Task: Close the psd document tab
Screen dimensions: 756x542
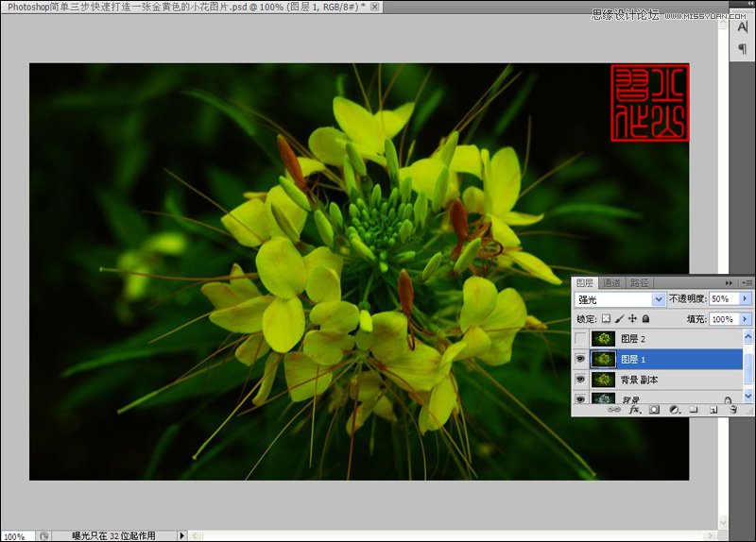Action: tap(375, 7)
